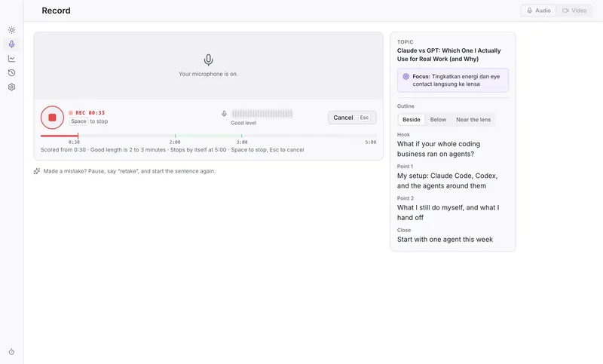Click the 'Good level' label
The width and height of the screenshot is (603, 364).
[x=243, y=123]
